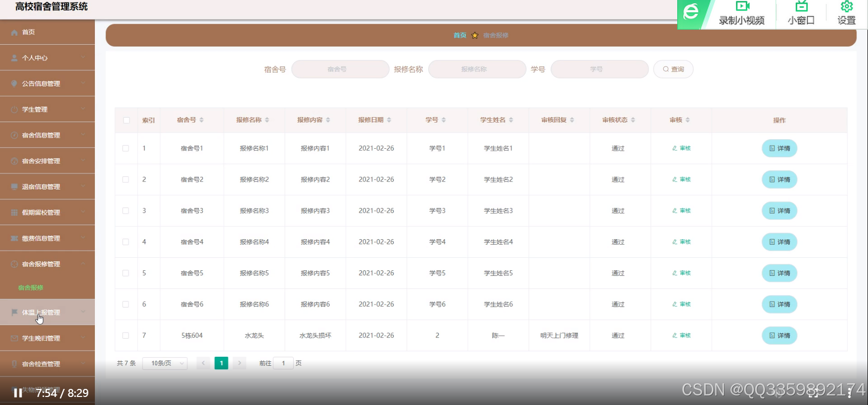The image size is (868, 405).
Task: Expand the 宿舍安排管理 menu chevron
Action: pos(83,161)
